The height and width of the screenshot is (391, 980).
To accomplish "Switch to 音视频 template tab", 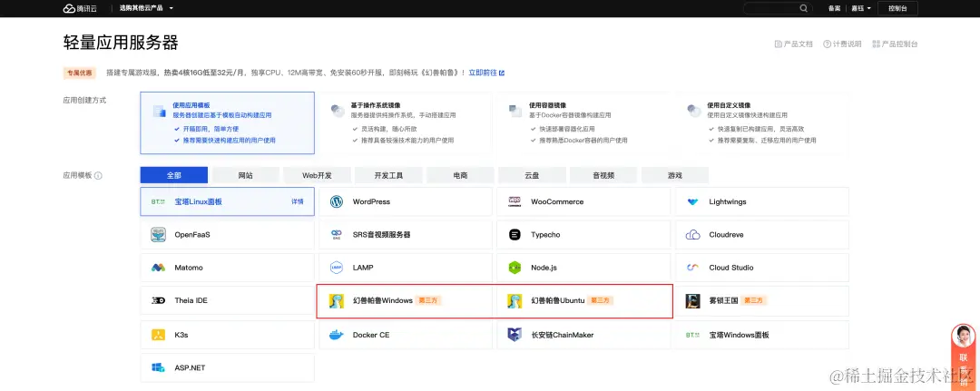I will 603,175.
